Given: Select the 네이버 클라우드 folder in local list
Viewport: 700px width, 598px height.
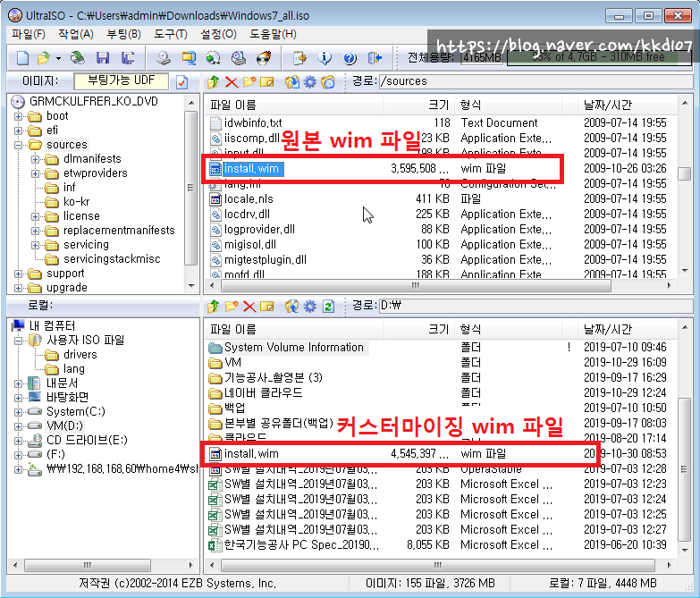Looking at the screenshot, I should coord(263,392).
